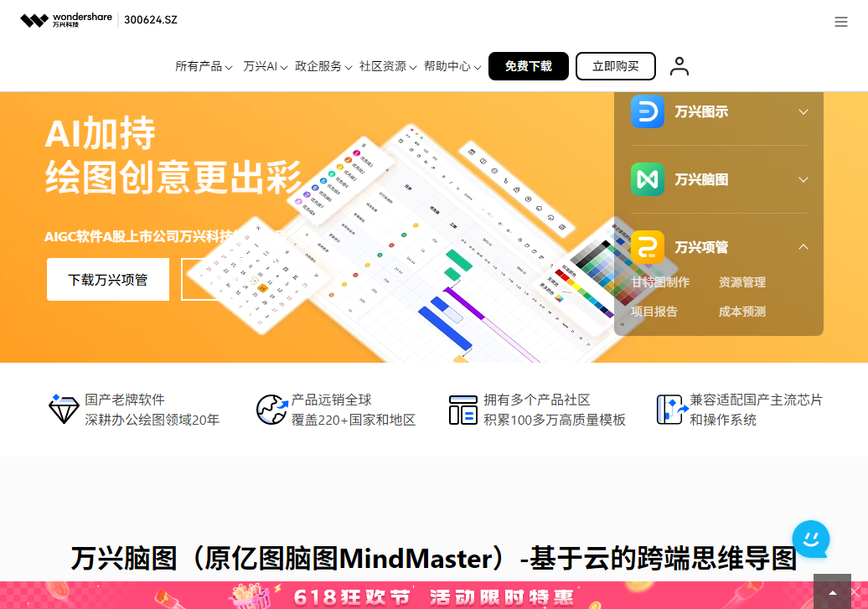
Task: Click the compatibility icon beside 兼容适配国产主流芯片
Action: pos(671,410)
